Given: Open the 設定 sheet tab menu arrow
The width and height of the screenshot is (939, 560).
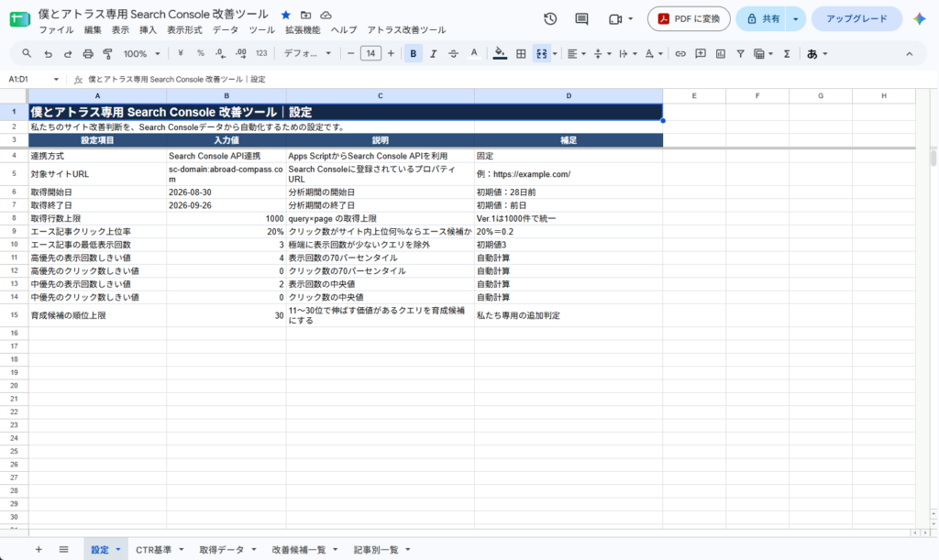Looking at the screenshot, I should point(118,549).
